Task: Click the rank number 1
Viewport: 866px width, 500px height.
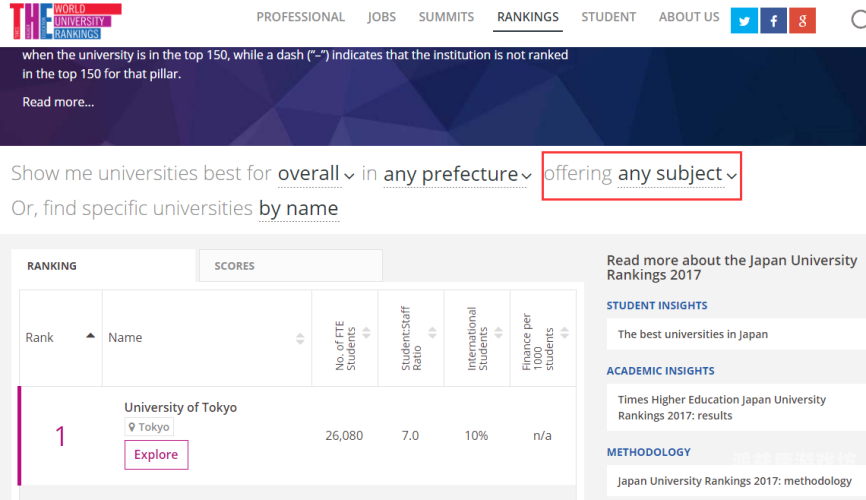Action: pyautogui.click(x=60, y=436)
